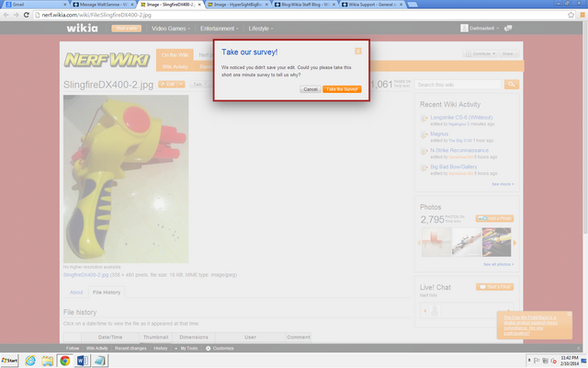Screen dimensions: 588x368
Task: Click the Search this wiki field
Action: (458, 85)
